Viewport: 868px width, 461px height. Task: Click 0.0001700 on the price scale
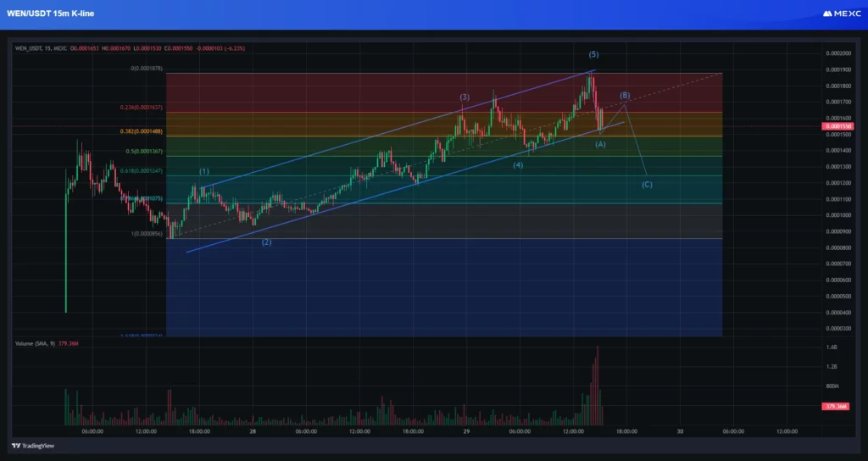pyautogui.click(x=838, y=102)
